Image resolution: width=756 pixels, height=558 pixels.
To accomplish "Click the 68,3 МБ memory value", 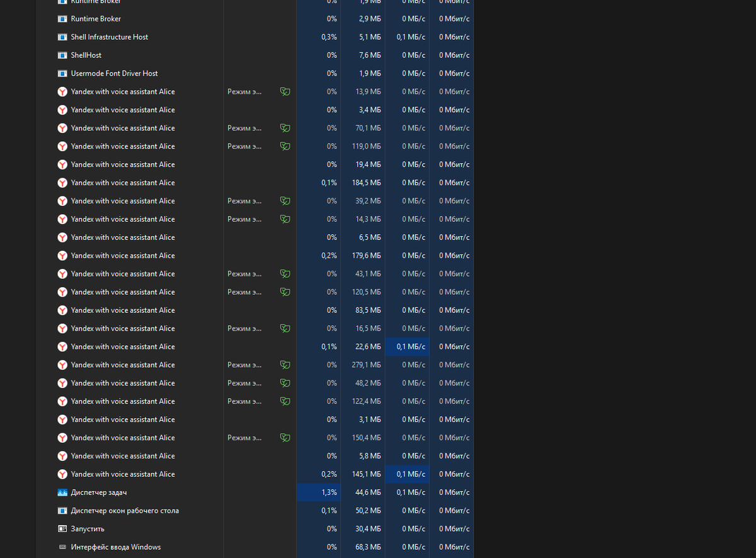I will [x=369, y=547].
